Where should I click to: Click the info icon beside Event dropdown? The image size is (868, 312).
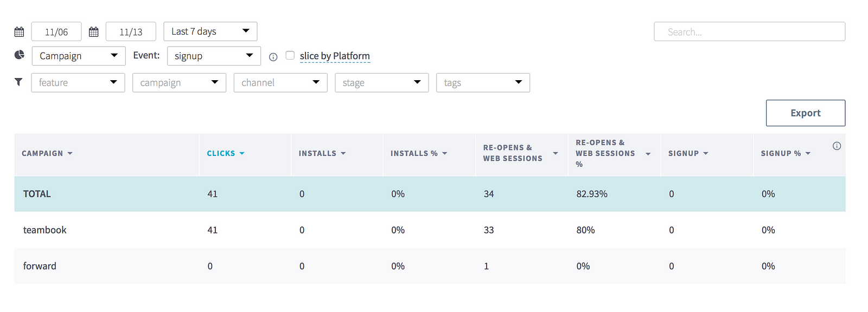coord(273,57)
